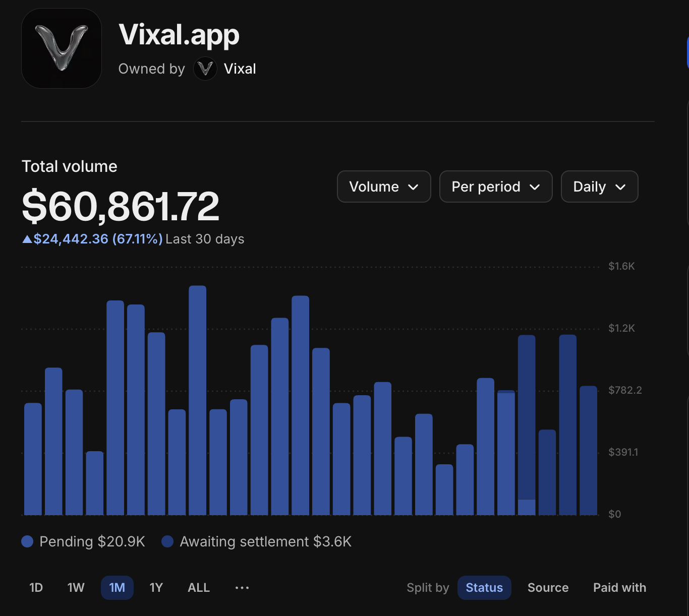The image size is (689, 616).
Task: Select the 1D time range
Action: [x=36, y=588]
